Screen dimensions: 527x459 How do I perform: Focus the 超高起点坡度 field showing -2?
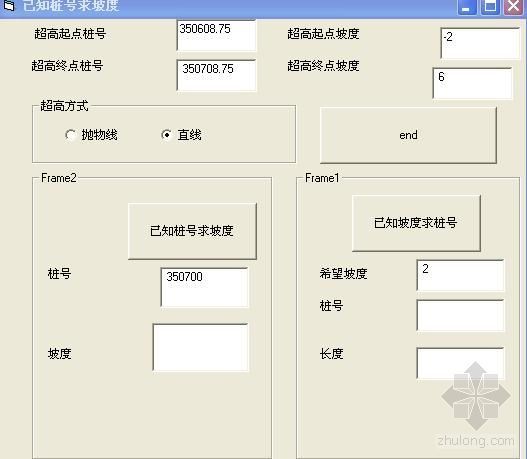[480, 43]
